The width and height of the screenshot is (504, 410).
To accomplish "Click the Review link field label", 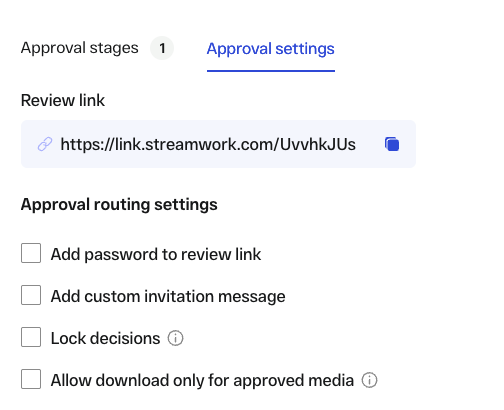I will (x=63, y=100).
